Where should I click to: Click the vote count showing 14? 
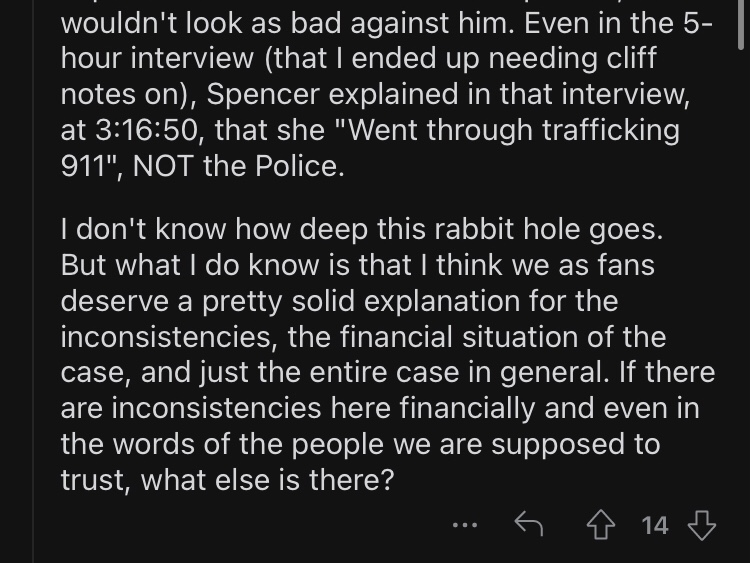[x=654, y=525]
